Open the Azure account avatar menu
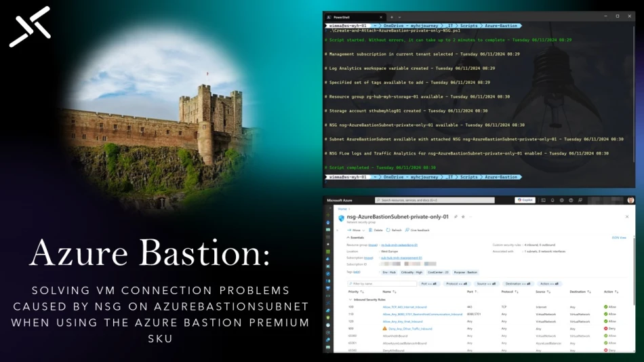This screenshot has height=362, width=644. (630, 200)
